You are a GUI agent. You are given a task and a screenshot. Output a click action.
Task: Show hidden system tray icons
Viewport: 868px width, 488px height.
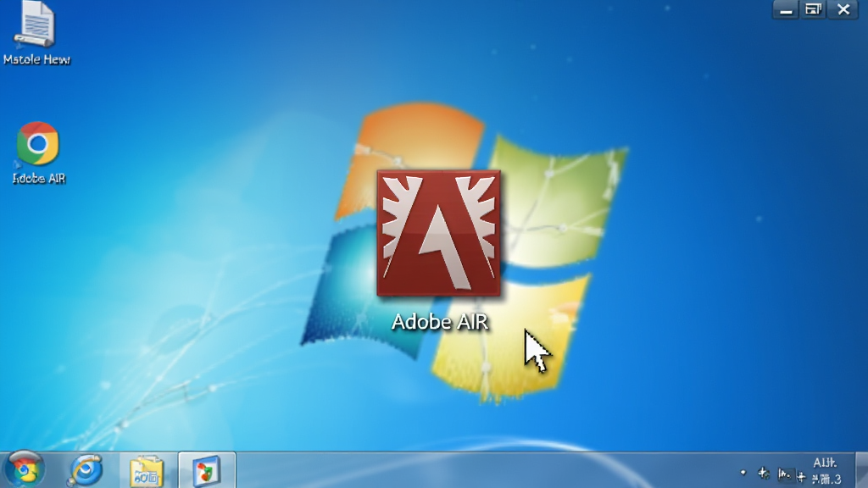click(743, 473)
